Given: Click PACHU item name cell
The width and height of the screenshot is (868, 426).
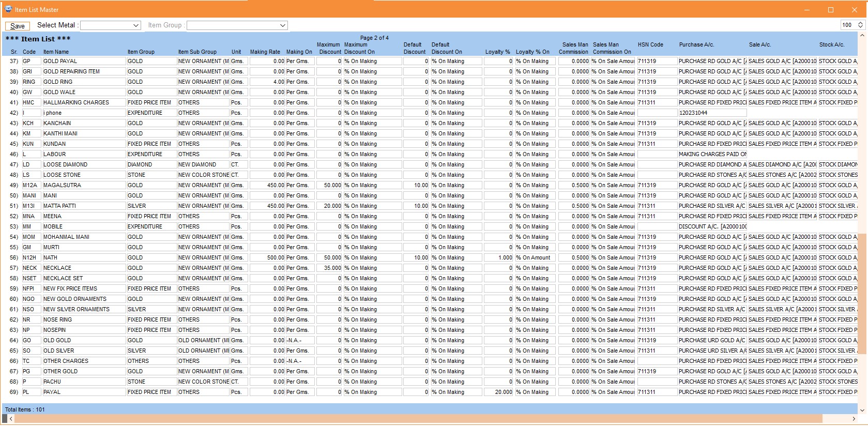Looking at the screenshot, I should 84,382.
